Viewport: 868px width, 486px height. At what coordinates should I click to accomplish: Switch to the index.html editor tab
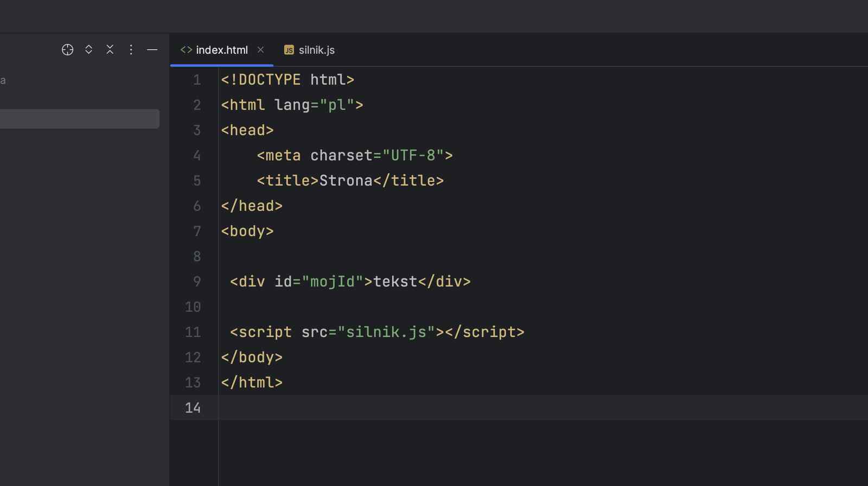coord(222,50)
